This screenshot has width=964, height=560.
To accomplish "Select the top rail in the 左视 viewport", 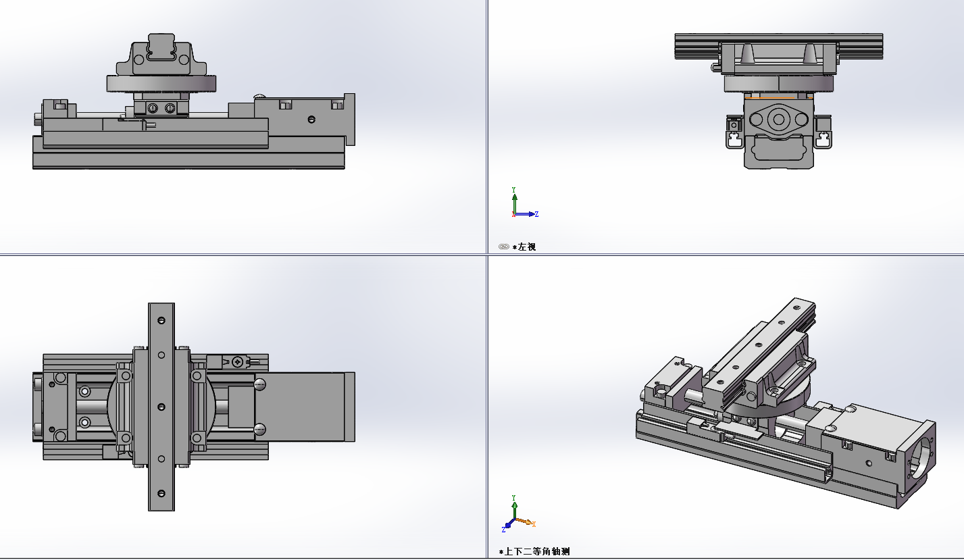I will point(778,46).
